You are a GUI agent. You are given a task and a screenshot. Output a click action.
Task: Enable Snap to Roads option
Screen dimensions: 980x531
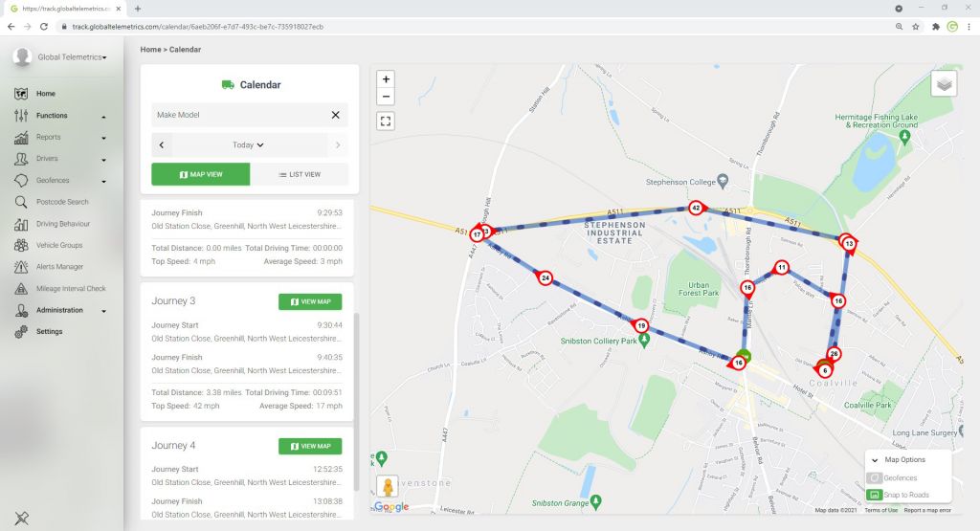[x=874, y=495]
